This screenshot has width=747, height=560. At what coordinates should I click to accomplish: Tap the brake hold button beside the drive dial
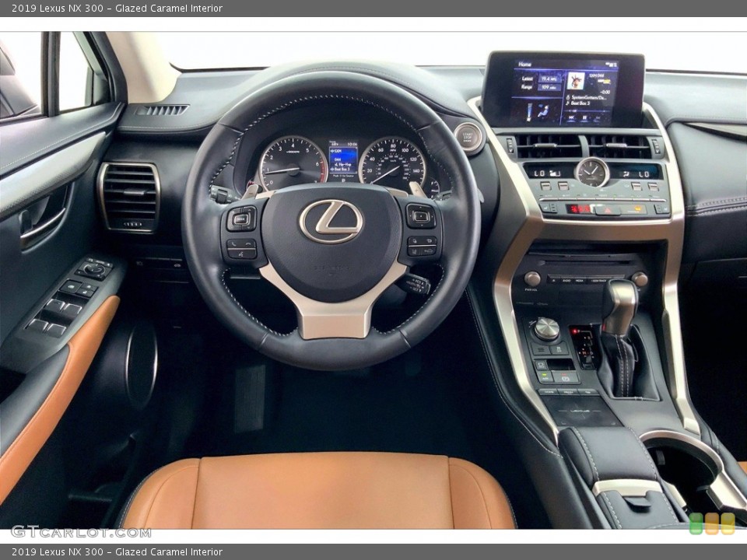[542, 366]
